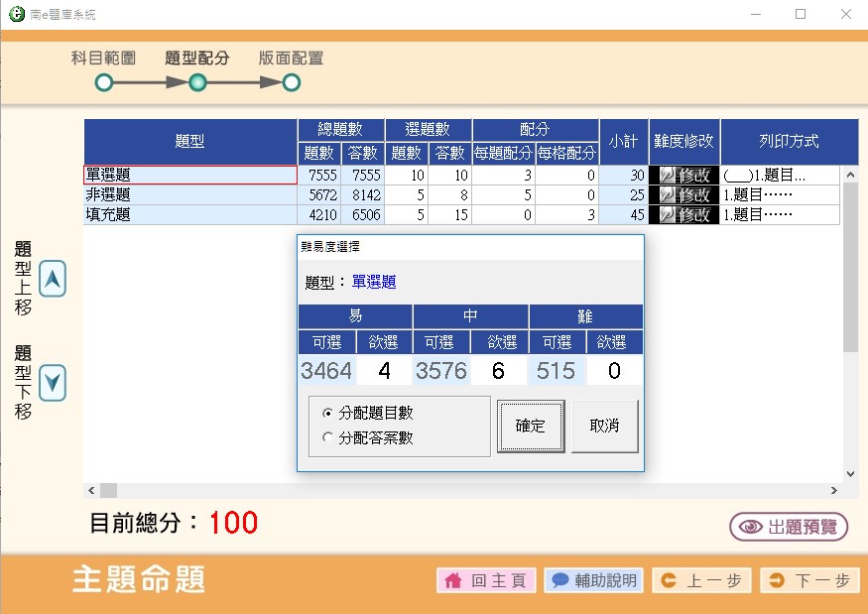Click the move question type up arrow
This screenshot has height=614, width=868.
click(53, 280)
